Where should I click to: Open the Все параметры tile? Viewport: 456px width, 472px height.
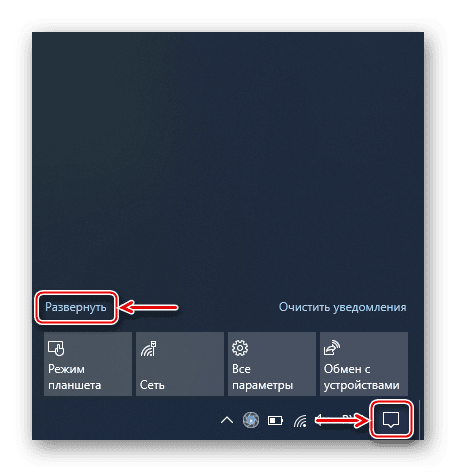click(272, 364)
